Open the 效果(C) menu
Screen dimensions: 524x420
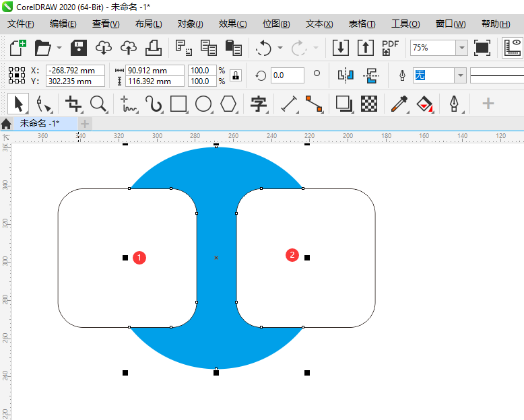[232, 24]
